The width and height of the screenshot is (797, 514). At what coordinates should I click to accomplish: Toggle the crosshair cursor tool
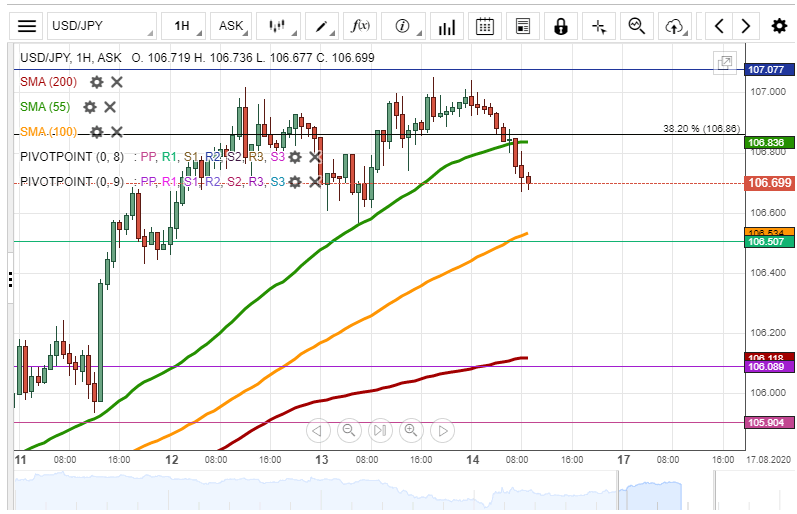(599, 26)
